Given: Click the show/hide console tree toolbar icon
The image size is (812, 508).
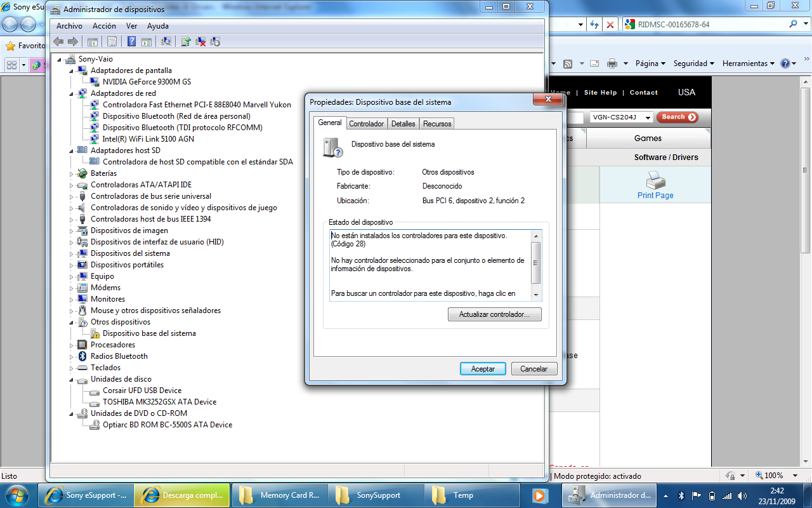Looking at the screenshot, I should tap(93, 42).
